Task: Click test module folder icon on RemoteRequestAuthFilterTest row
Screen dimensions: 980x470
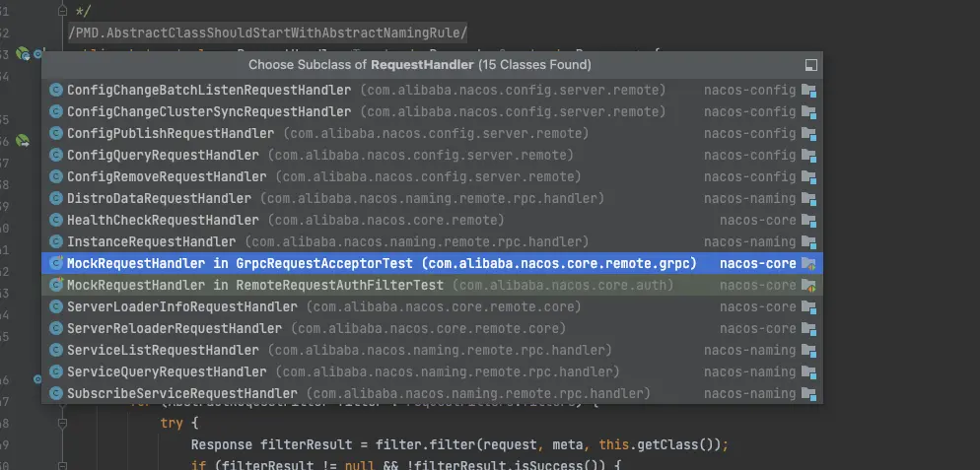Action: pyautogui.click(x=808, y=286)
